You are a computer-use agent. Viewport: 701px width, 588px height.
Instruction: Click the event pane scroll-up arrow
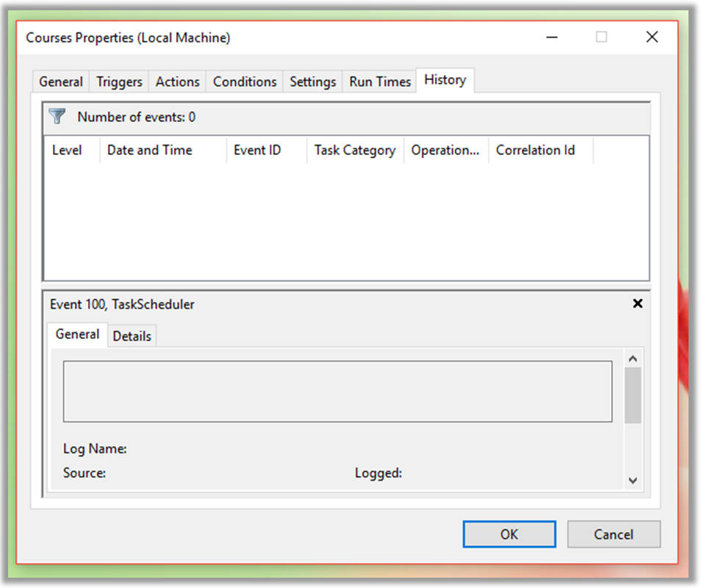coord(633,359)
